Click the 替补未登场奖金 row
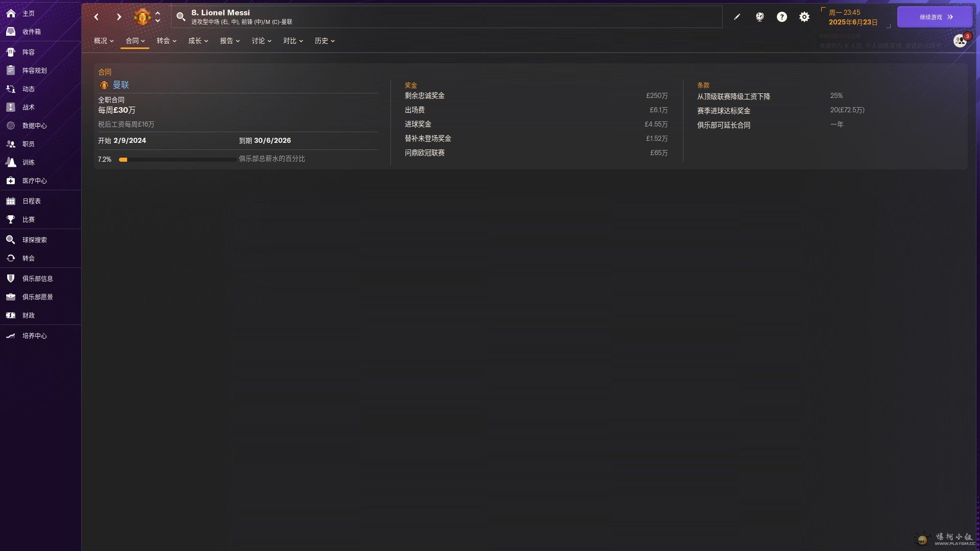 (536, 139)
